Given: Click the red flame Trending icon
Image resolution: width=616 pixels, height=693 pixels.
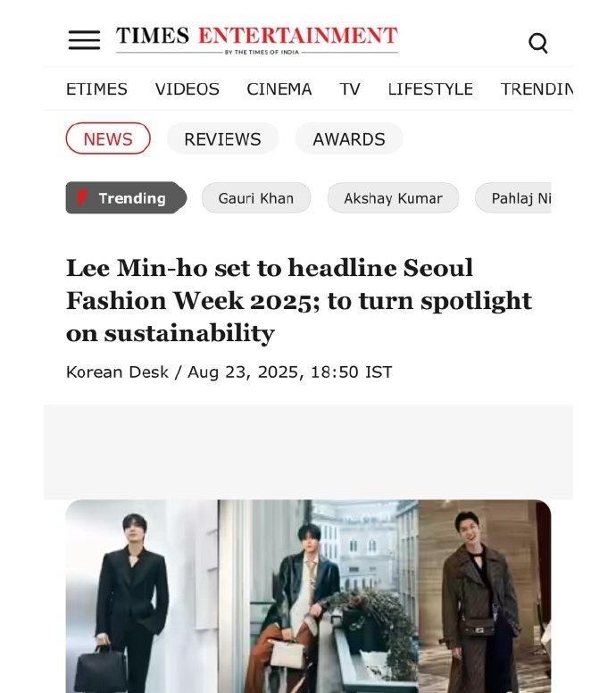Looking at the screenshot, I should [x=82, y=197].
